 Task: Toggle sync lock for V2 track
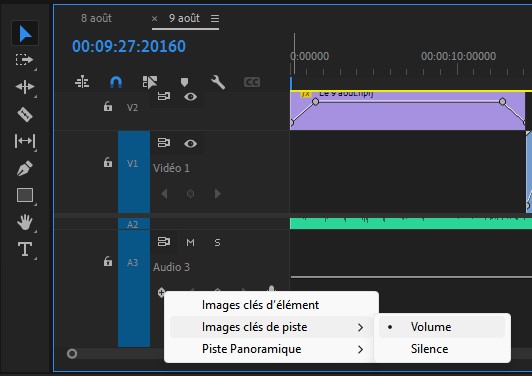pyautogui.click(x=164, y=97)
